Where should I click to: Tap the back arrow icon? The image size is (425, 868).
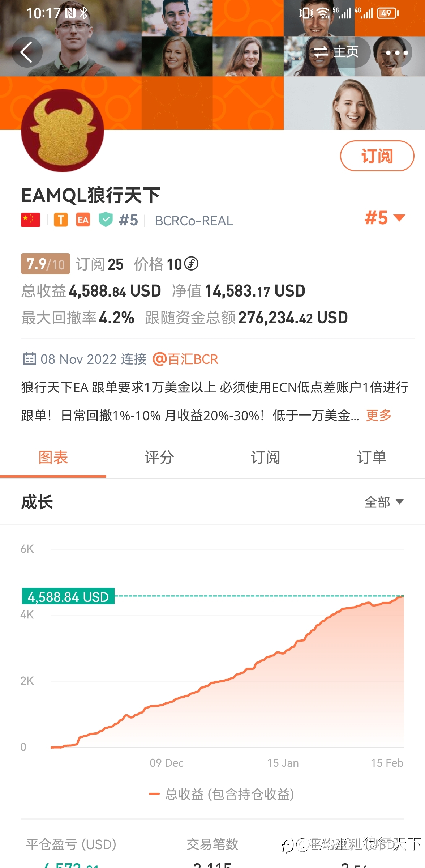coord(27,52)
